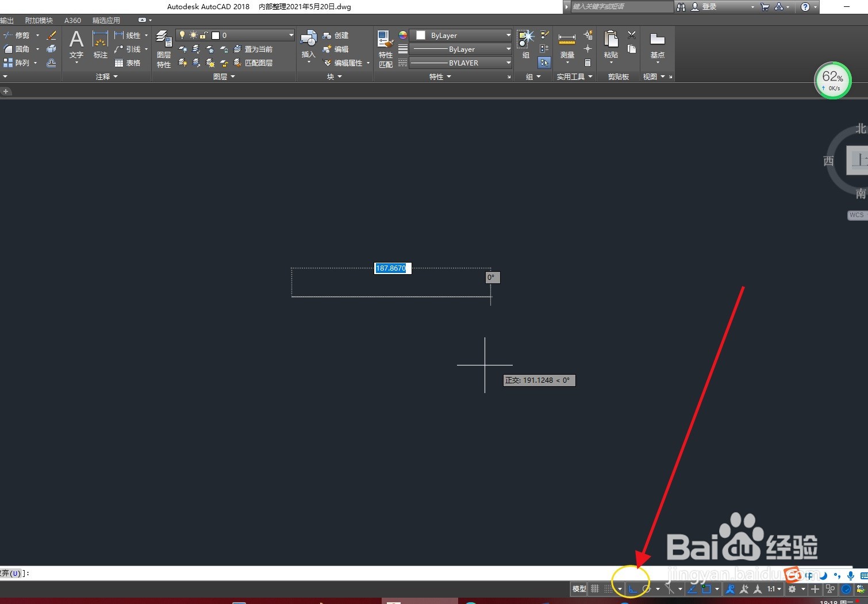Toggle grid display in status bar

(595, 589)
